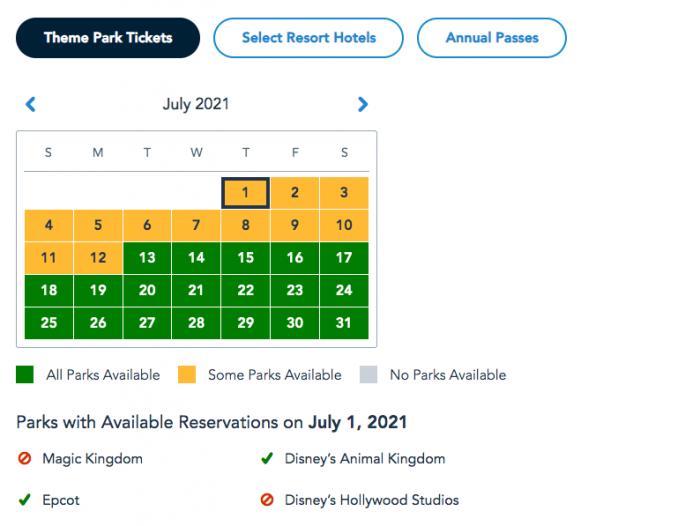The image size is (700, 526).
Task: Click Disney's Animal Kingdom green checkmark
Action: pyautogui.click(x=267, y=458)
